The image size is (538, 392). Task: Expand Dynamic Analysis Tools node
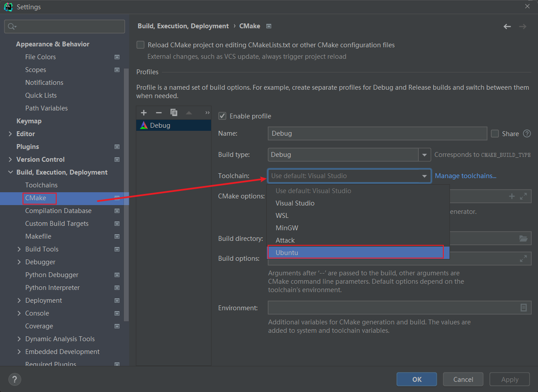(x=19, y=339)
